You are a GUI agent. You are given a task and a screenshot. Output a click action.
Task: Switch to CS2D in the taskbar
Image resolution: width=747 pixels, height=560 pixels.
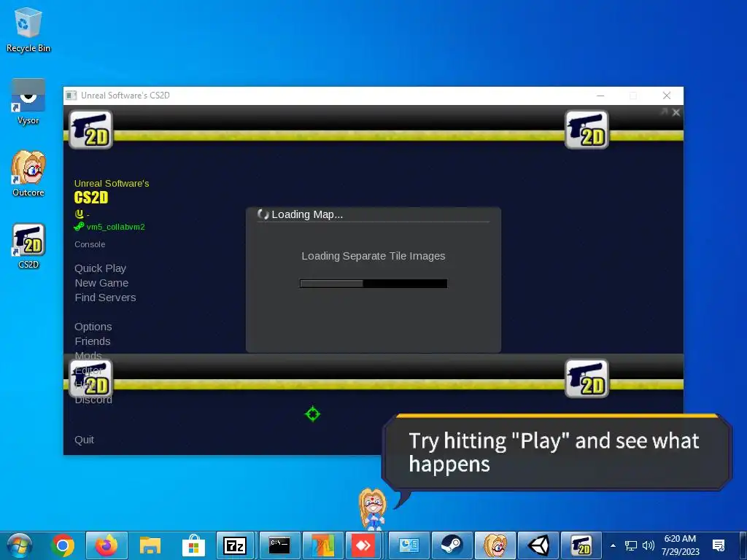click(x=581, y=545)
